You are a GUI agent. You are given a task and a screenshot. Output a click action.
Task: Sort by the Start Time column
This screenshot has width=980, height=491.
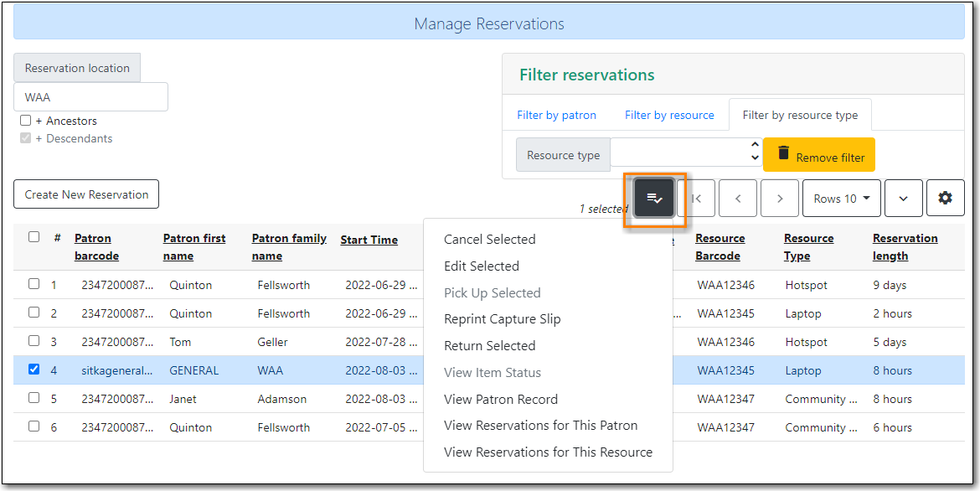coord(369,239)
